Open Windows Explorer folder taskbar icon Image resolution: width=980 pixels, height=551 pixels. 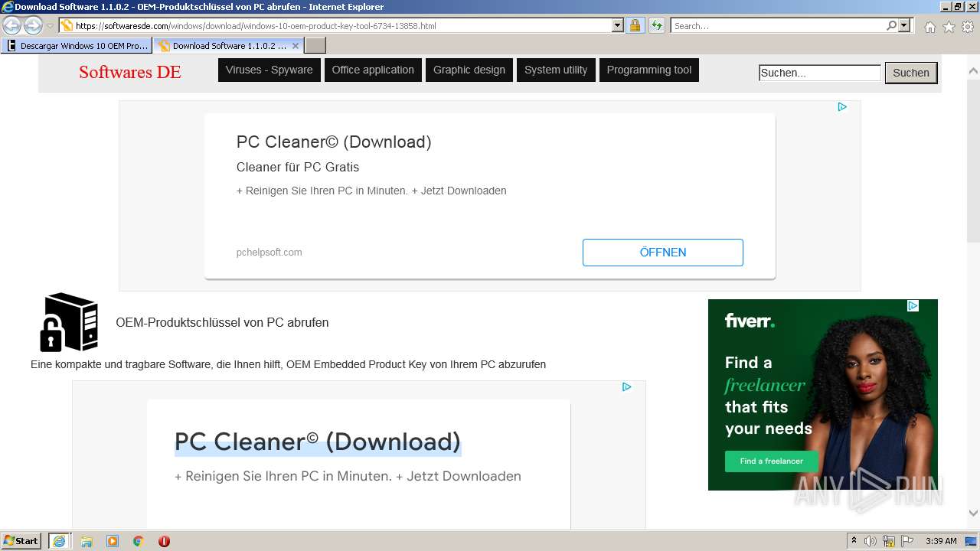click(x=87, y=541)
